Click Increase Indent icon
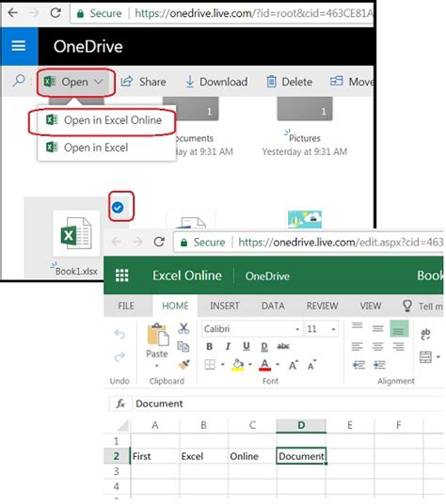Image resolution: width=446 pixels, height=504 pixels. [x=379, y=365]
